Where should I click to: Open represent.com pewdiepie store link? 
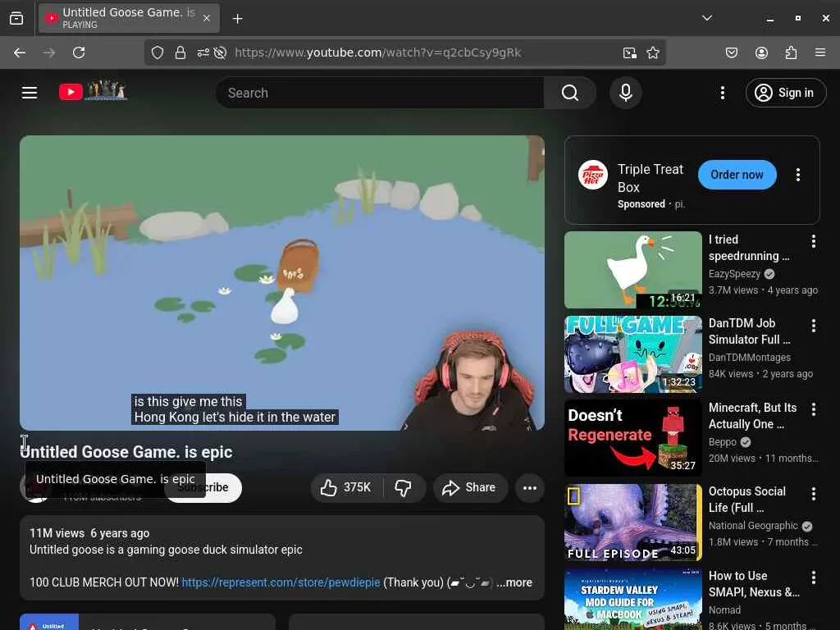[281, 582]
